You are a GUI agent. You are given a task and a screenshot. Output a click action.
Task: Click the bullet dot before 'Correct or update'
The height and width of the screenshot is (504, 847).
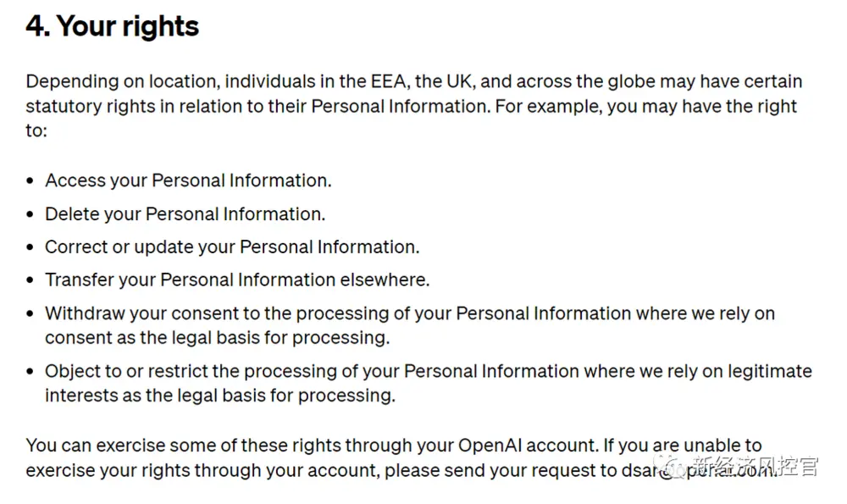31,248
